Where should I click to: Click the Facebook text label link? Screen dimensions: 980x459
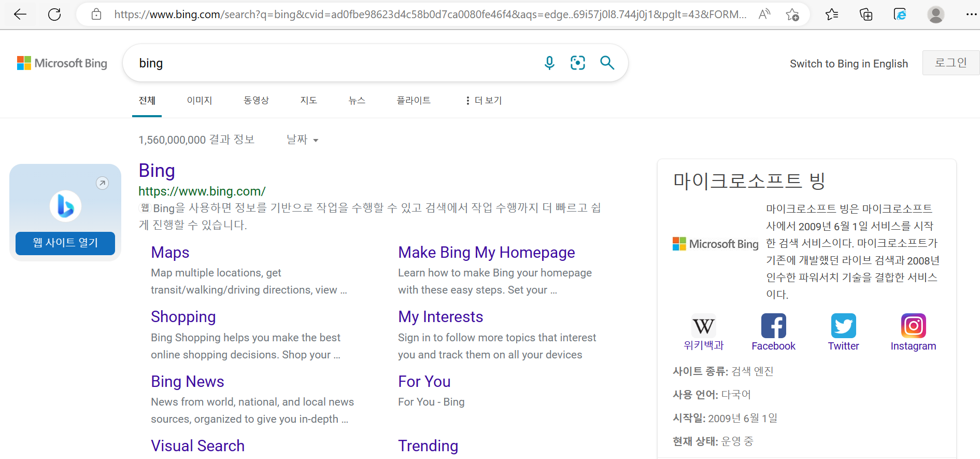(x=773, y=346)
